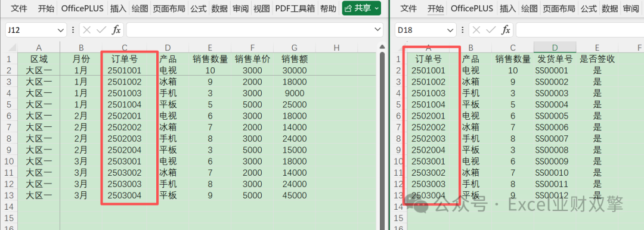Viewport: 644px width, 230px height.
Task: Select column D header in right window
Action: click(x=555, y=48)
